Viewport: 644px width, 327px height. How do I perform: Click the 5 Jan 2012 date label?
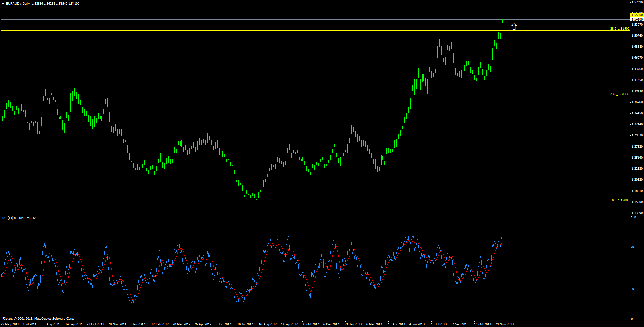click(137, 324)
